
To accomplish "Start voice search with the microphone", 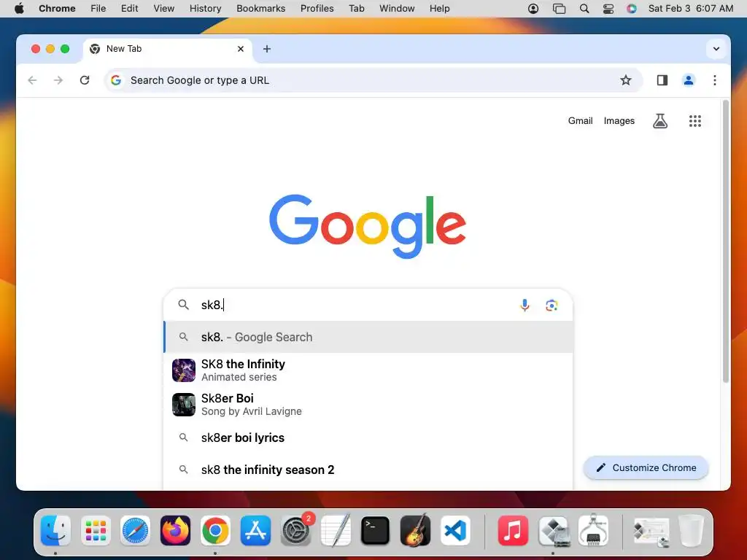I will 525,305.
